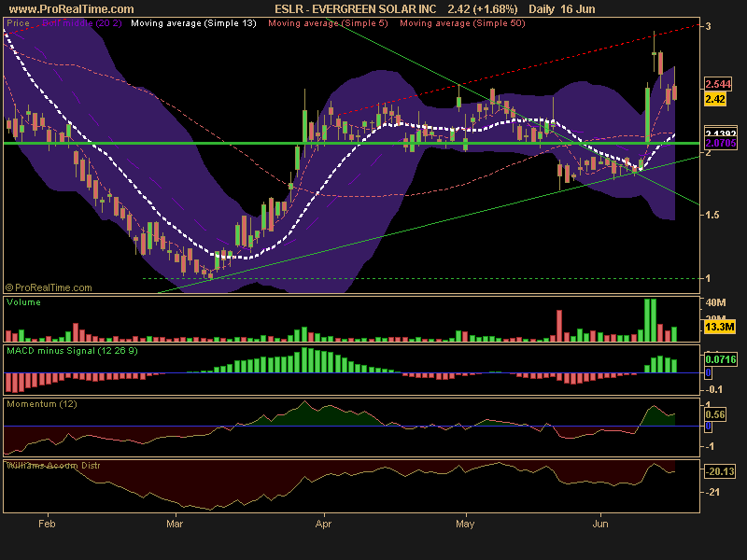Click the -20.13 Williams value tag
The image size is (747, 560).
(720, 471)
